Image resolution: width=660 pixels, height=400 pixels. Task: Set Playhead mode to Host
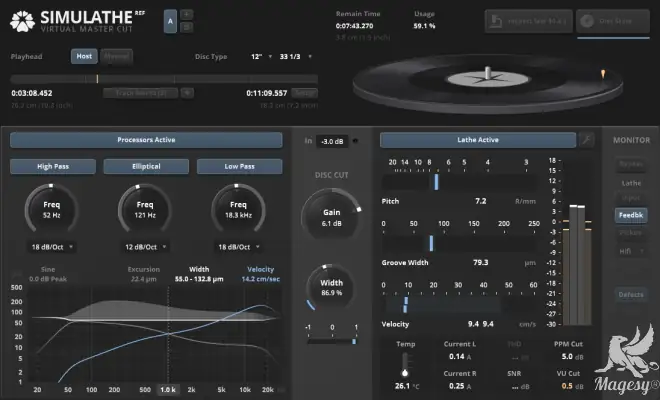click(x=84, y=56)
